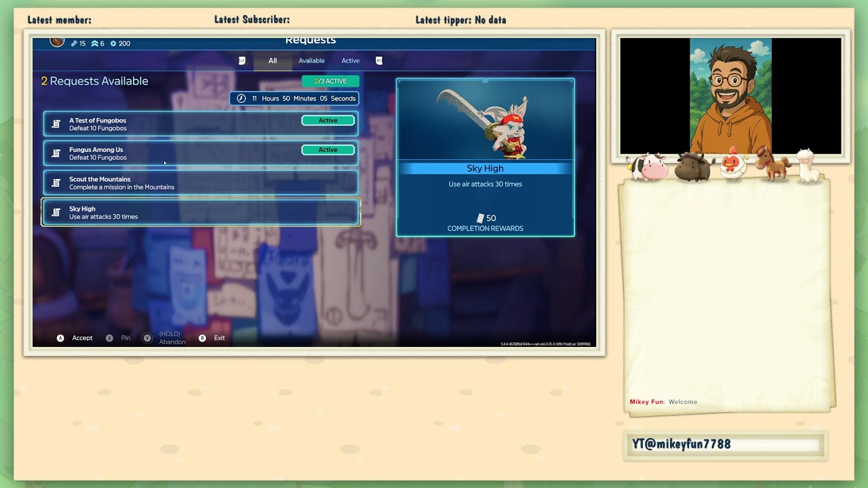Click the reward ticket icon next to 50
Screen dimensions: 868x488
click(480, 218)
